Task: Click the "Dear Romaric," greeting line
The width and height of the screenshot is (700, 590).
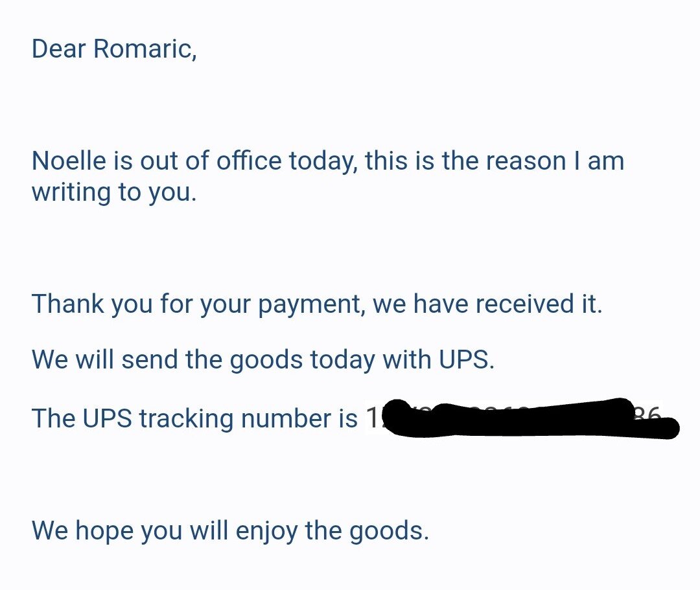Action: 114,49
